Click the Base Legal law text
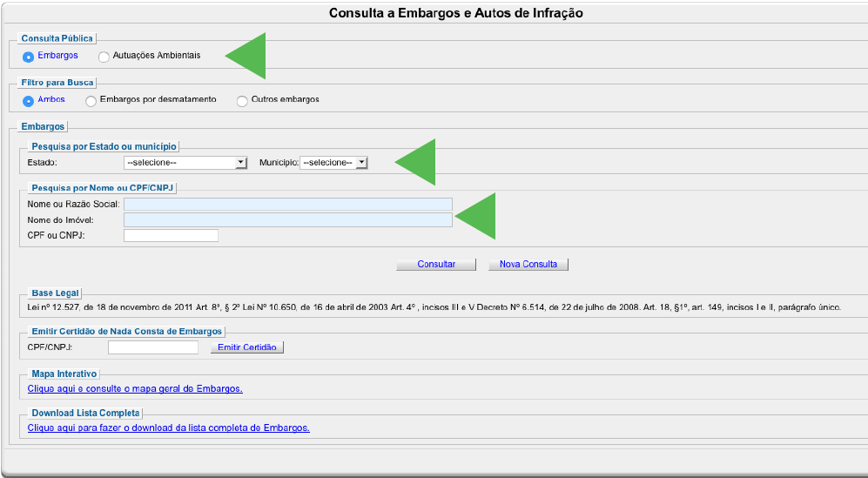This screenshot has height=478, width=868. tap(434, 308)
